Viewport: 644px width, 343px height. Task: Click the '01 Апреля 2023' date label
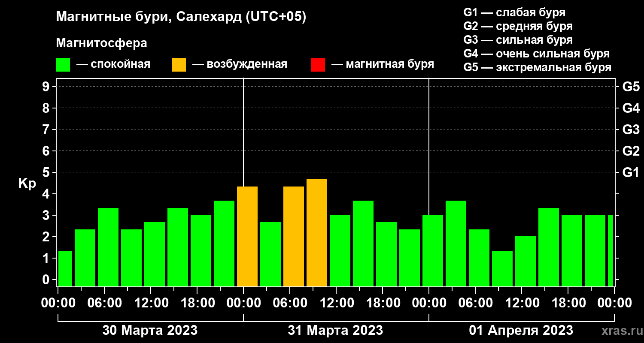tap(521, 330)
